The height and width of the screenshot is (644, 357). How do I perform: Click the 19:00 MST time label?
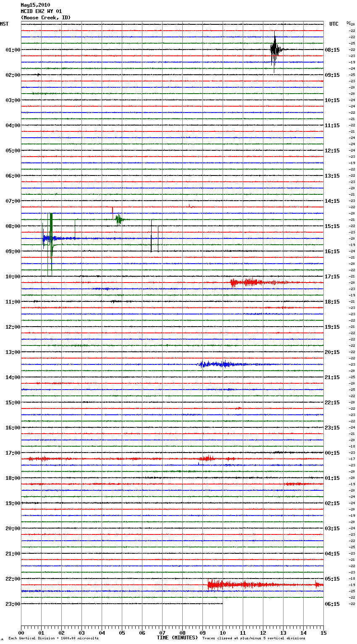pyautogui.click(x=13, y=503)
